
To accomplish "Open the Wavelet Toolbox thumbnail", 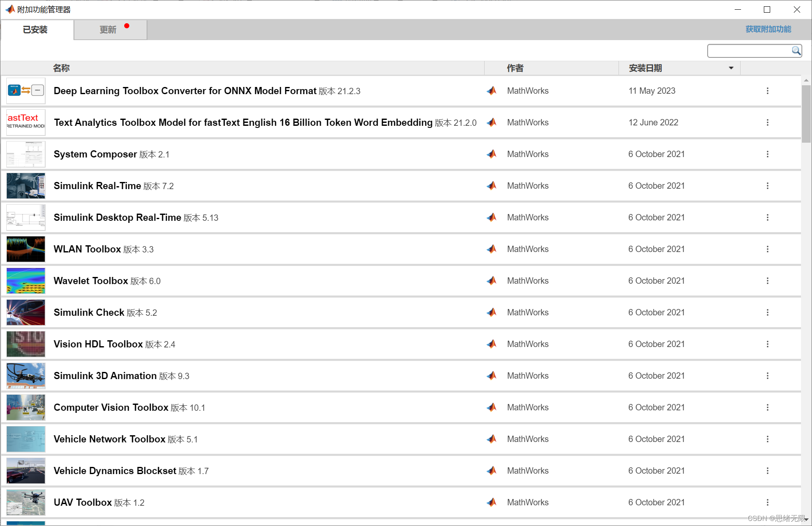I will (26, 281).
